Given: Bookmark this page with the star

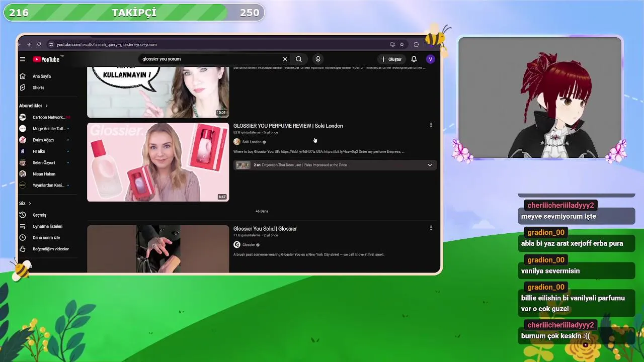Looking at the screenshot, I should (401, 45).
